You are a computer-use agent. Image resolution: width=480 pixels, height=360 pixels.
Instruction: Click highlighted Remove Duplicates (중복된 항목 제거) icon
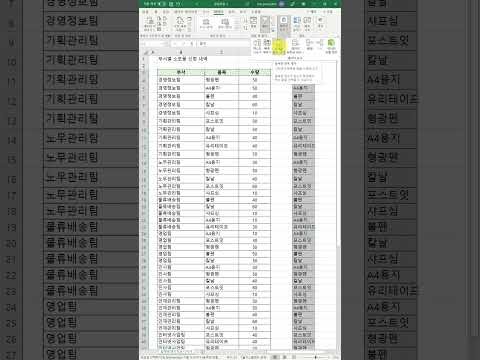coord(279,46)
